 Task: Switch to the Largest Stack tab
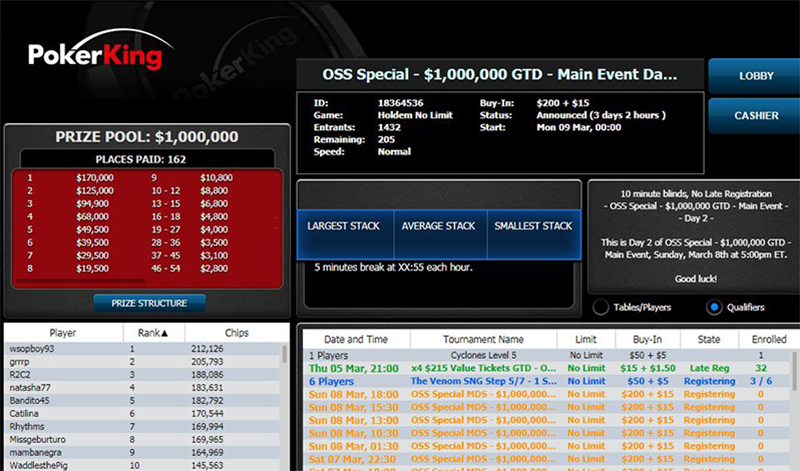click(x=344, y=226)
